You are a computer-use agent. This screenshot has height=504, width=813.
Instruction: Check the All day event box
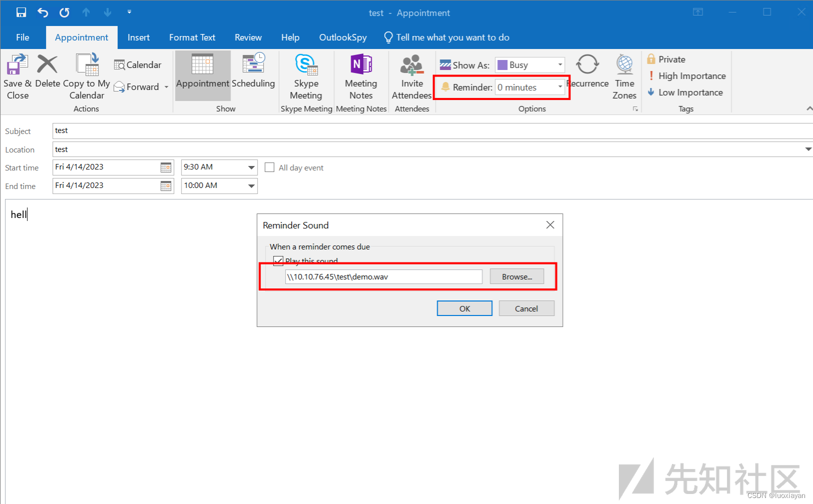[x=270, y=167]
